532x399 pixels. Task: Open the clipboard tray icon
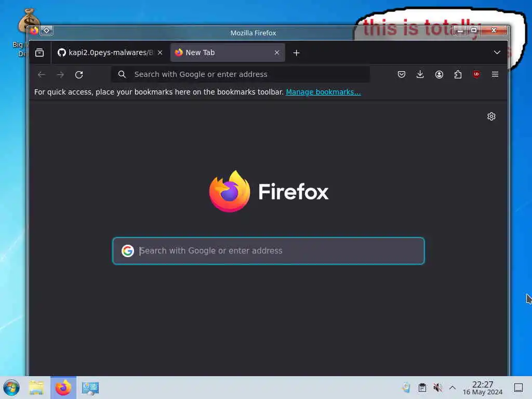click(x=422, y=388)
